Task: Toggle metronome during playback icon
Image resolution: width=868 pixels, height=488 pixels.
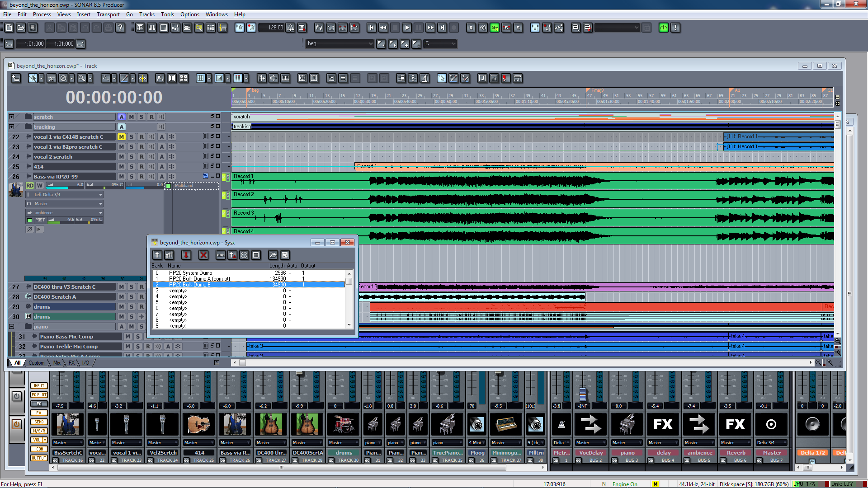Action: tap(240, 28)
